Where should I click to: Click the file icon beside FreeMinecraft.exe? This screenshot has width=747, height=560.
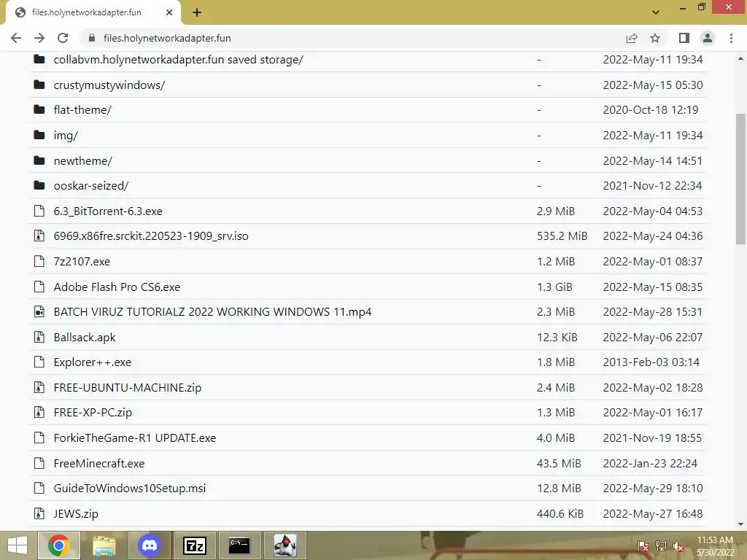(39, 463)
